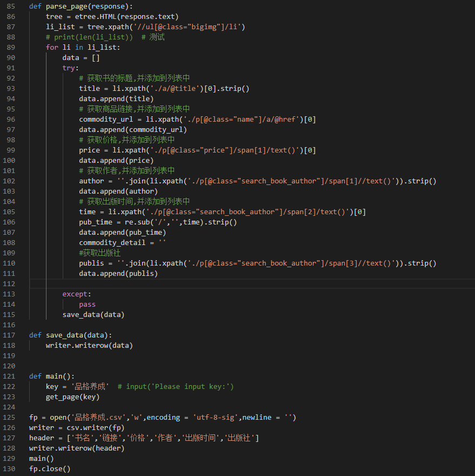Viewport: 475px width, 476px height.
Task: Click the 'main()' call on line 129
Action: click(41, 459)
